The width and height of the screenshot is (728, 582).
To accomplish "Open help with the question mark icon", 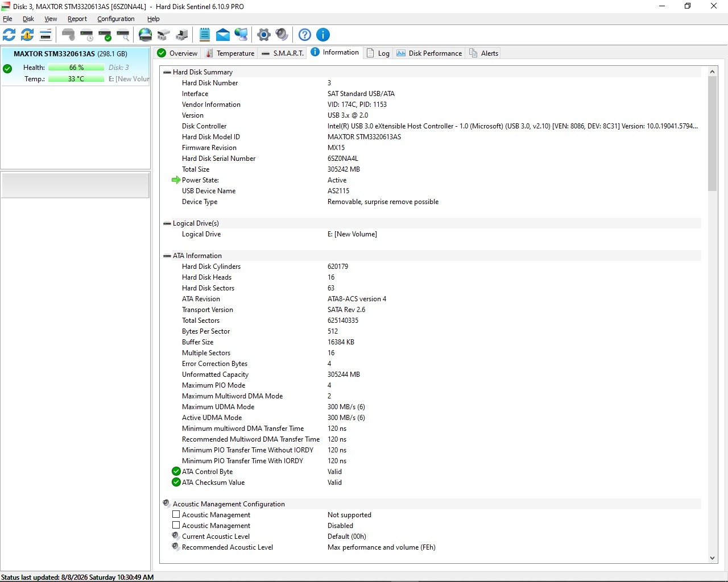I will pyautogui.click(x=305, y=35).
